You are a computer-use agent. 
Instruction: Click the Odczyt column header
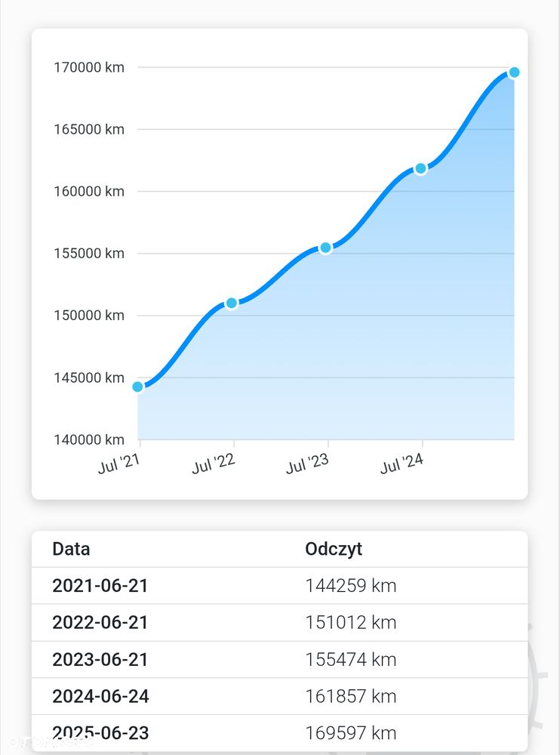click(334, 549)
